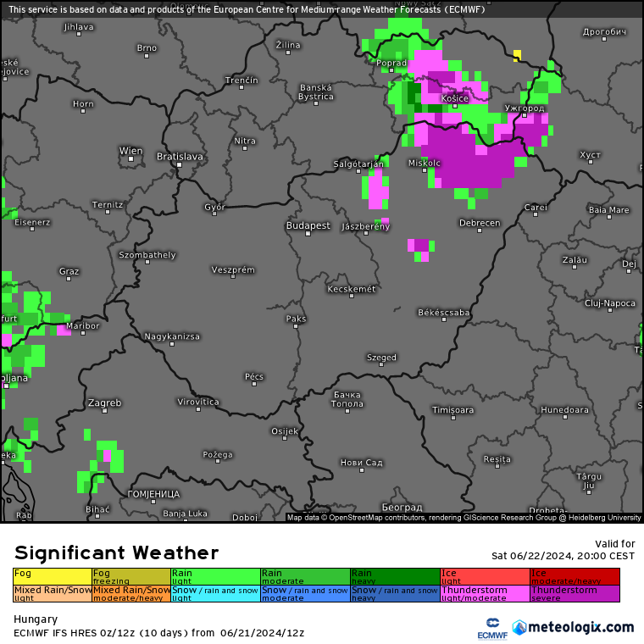The image size is (644, 644).
Task: Click the Szeged city marker
Action: click(x=381, y=366)
